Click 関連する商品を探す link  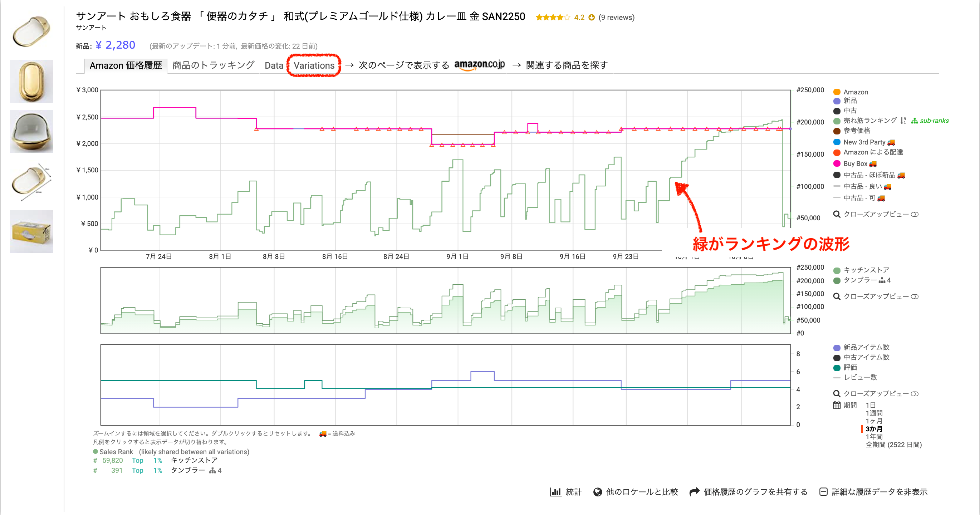(x=567, y=65)
